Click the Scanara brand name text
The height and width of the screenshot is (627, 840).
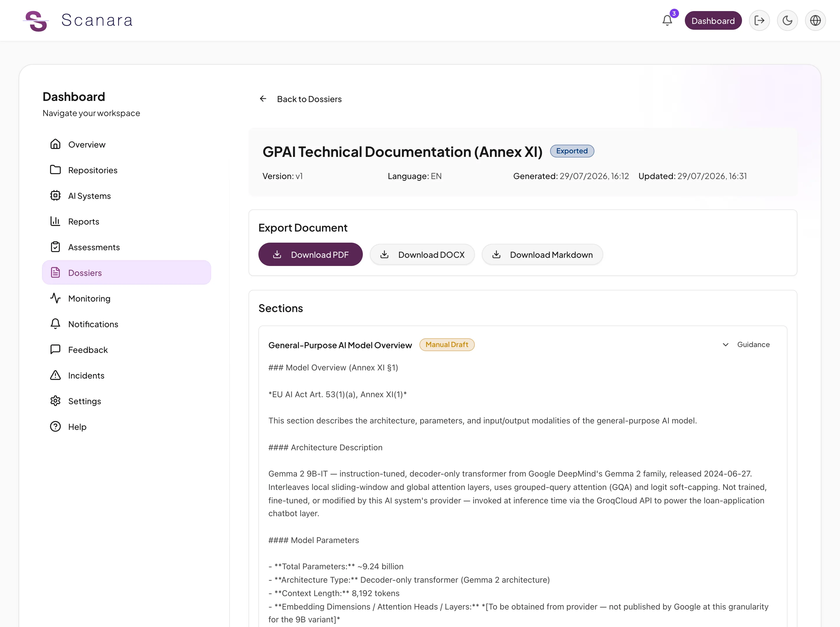tap(97, 20)
